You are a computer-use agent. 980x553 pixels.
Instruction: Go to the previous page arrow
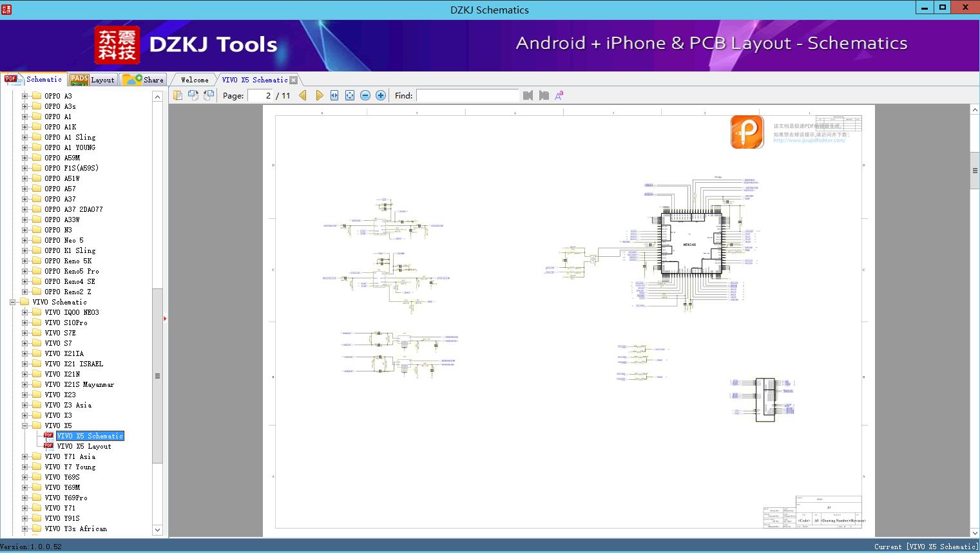(x=303, y=95)
